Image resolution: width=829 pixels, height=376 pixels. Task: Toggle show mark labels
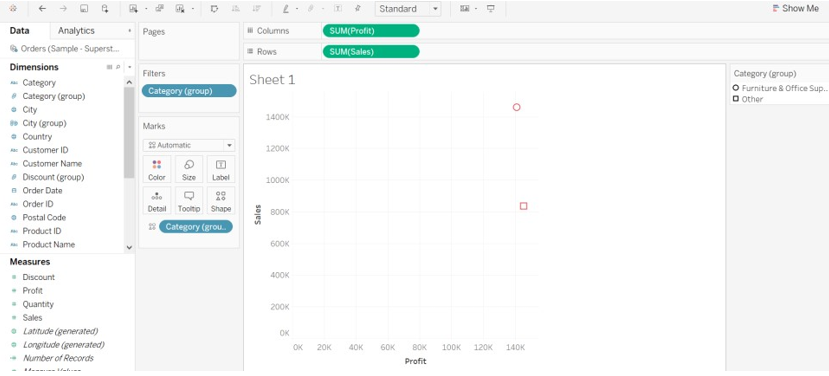pyautogui.click(x=337, y=8)
